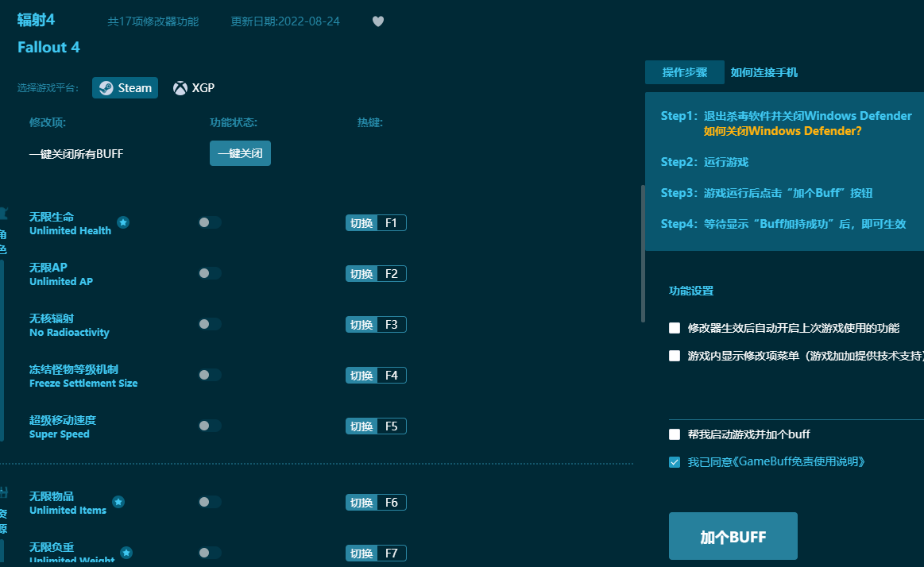Click the 切换 F1 hotkey box
Image resolution: width=924 pixels, height=567 pixels.
point(376,222)
